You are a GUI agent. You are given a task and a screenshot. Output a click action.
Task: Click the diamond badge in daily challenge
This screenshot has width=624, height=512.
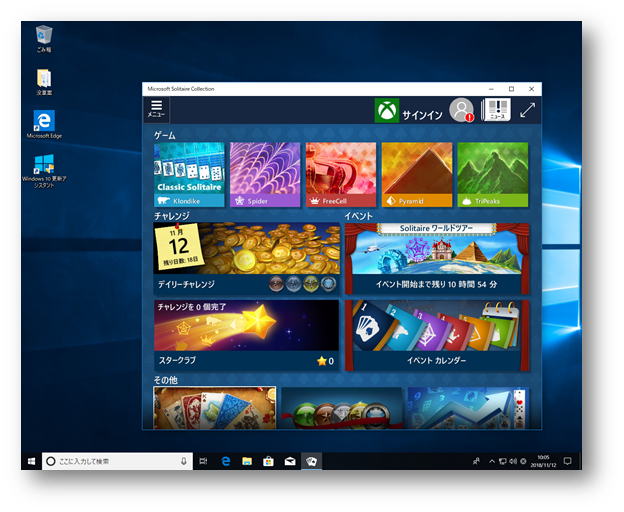pyautogui.click(x=328, y=284)
